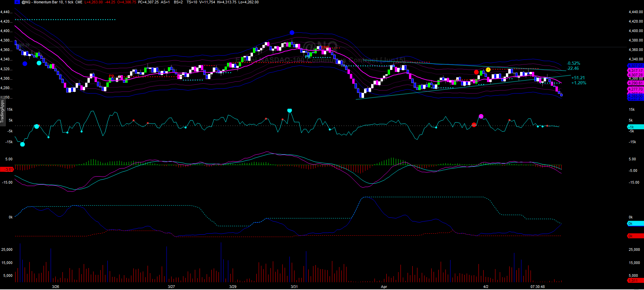The height and width of the screenshot is (290, 644).
Task: Click the cyan dot at the oscillator's lowest point
Action: pyautogui.click(x=22, y=144)
